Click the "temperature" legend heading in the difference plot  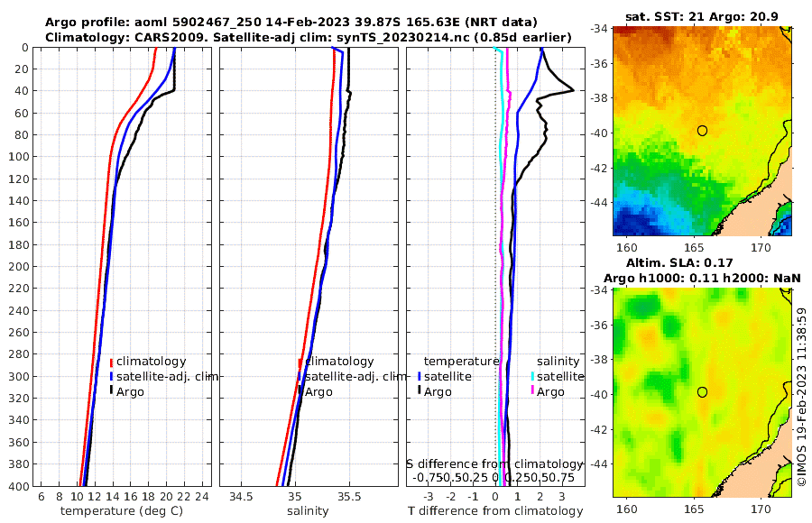pyautogui.click(x=461, y=362)
